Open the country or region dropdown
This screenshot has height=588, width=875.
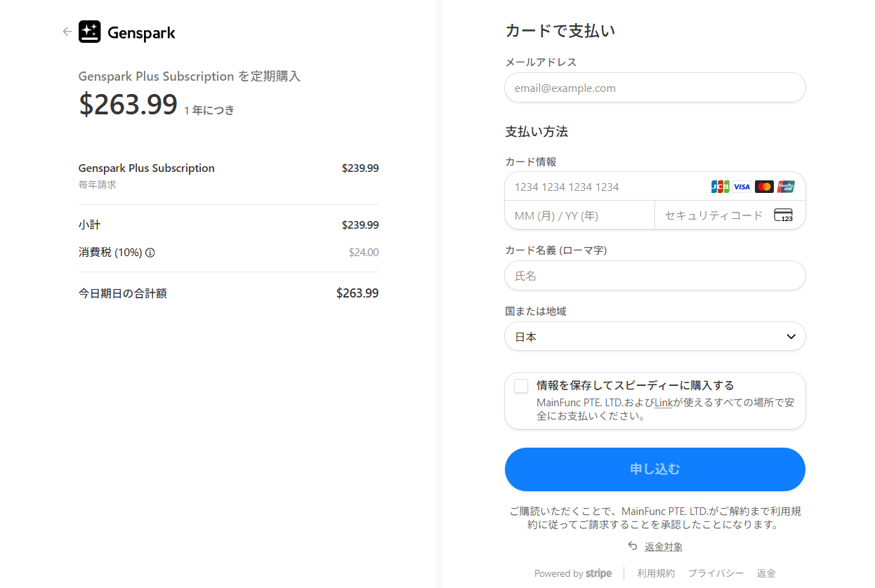point(654,337)
